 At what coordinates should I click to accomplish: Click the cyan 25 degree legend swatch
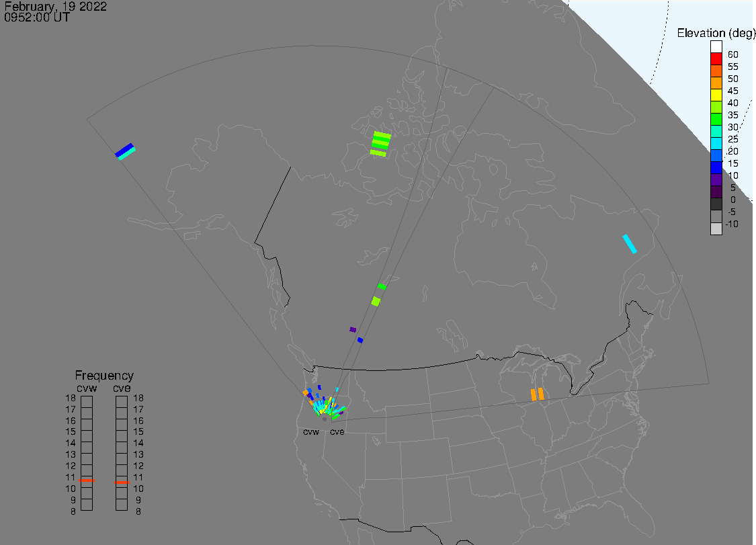[716, 143]
